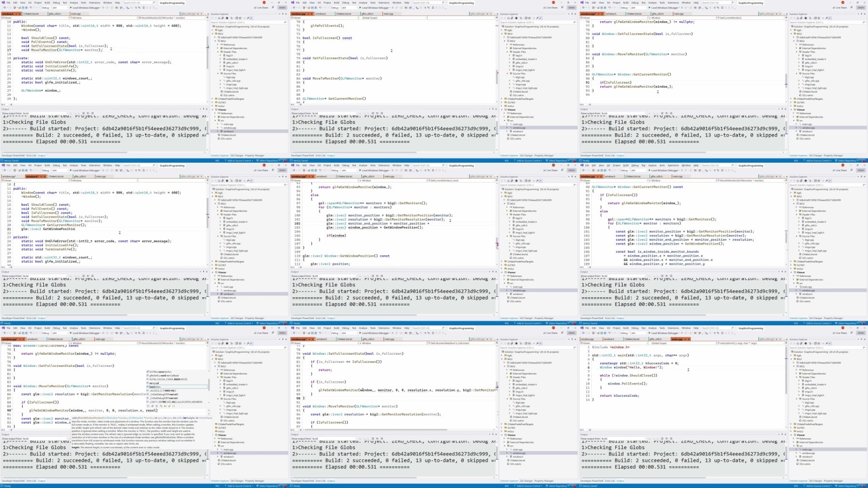Image resolution: width=868 pixels, height=488 pixels.
Task: Click Navigate Backward icon in middle-center screenshot toolbar
Action: [294, 170]
